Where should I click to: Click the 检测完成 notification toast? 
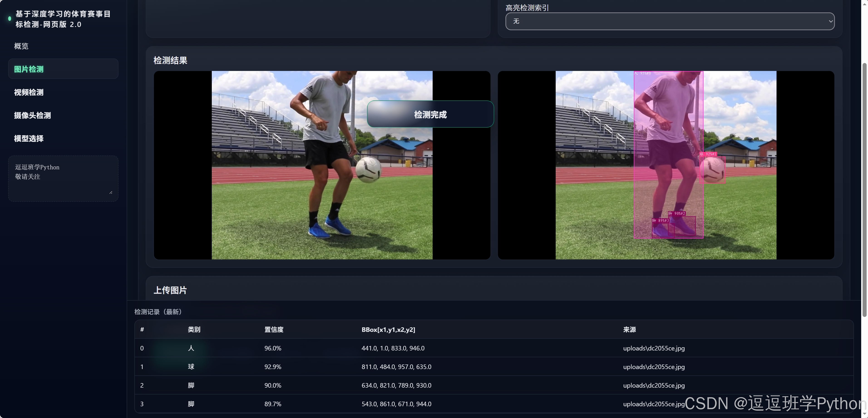[430, 114]
